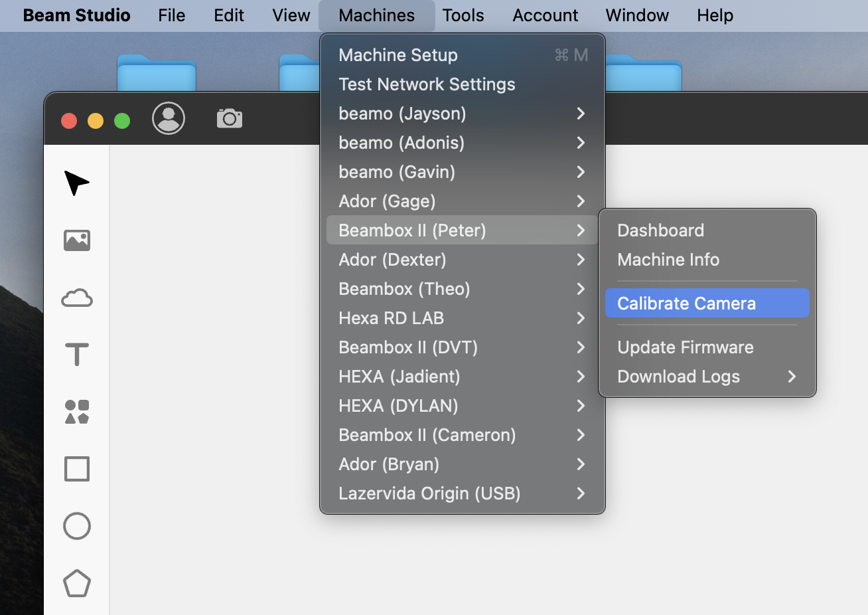
Task: Open the cloud tool in sidebar
Action: pyautogui.click(x=77, y=298)
